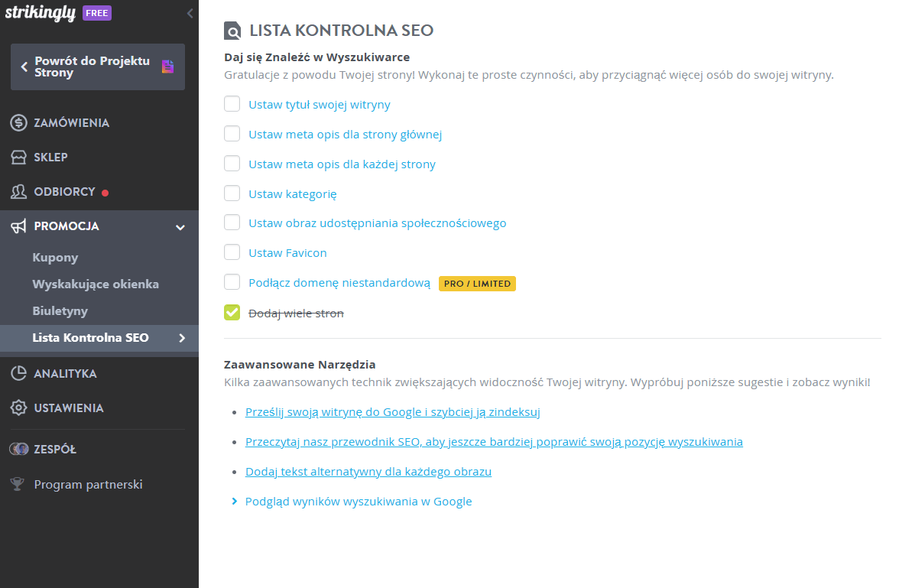The width and height of the screenshot is (899, 588).
Task: Open the Kupony menu item
Action: pyautogui.click(x=54, y=258)
